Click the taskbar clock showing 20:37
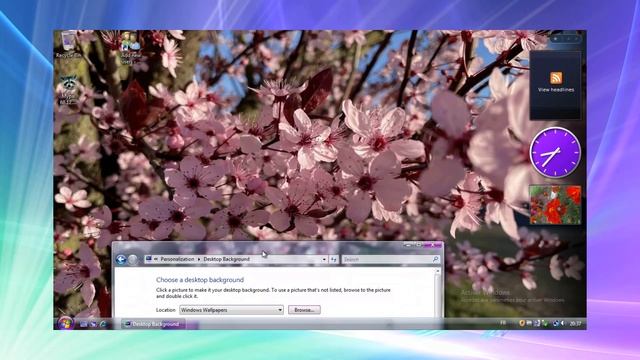This screenshot has width=640, height=360. tap(576, 324)
